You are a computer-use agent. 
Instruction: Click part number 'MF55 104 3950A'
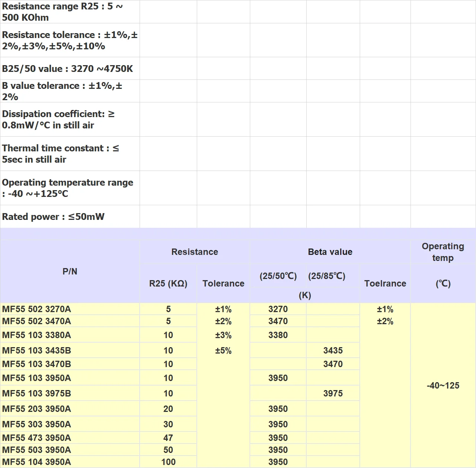coord(70,462)
